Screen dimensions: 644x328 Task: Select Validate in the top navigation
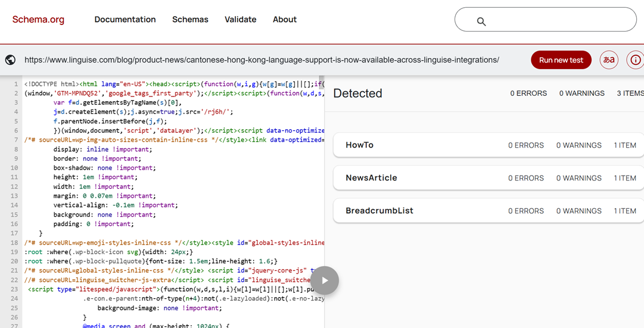click(x=240, y=19)
